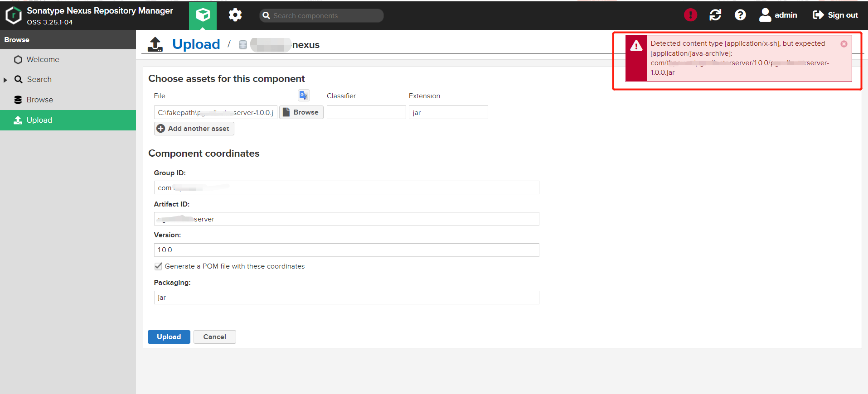Toggle Generate a POM file checkbox
The height and width of the screenshot is (394, 868).
pyautogui.click(x=158, y=266)
